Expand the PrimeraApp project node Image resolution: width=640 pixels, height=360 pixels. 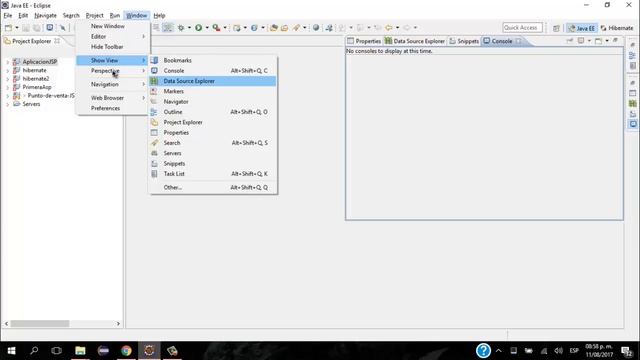pos(7,87)
